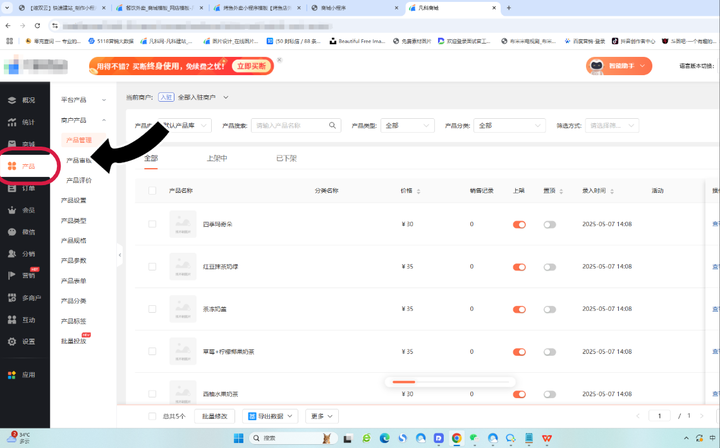Viewport: 720px width, 448px height.
Task: Click the browser reload icon
Action: (x=37, y=26)
